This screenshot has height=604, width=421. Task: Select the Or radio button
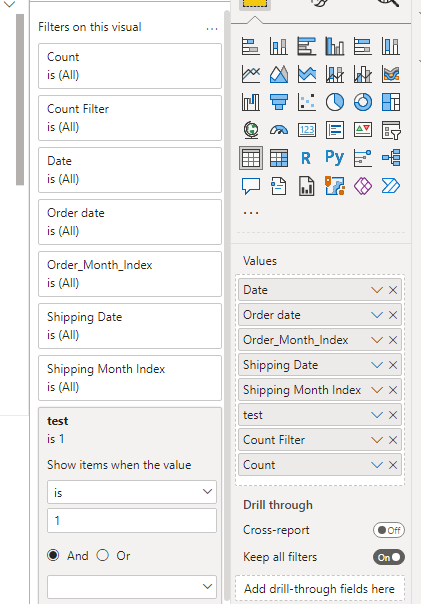tap(102, 555)
